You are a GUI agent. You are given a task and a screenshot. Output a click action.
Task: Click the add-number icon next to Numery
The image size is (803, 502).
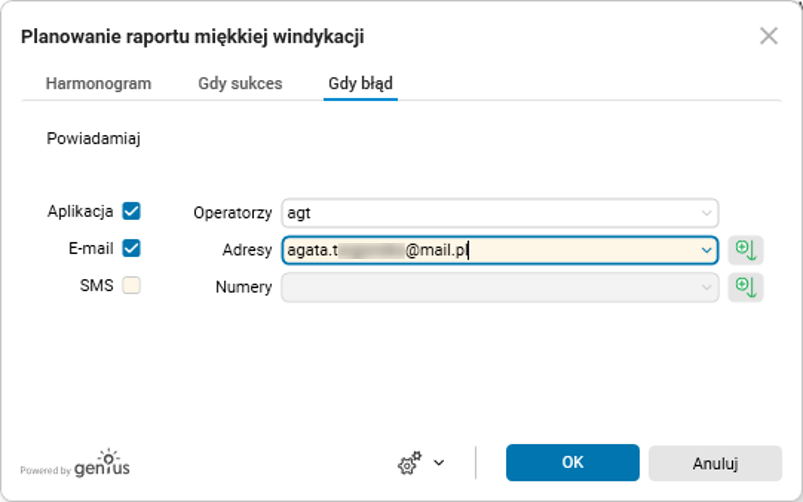point(746,287)
